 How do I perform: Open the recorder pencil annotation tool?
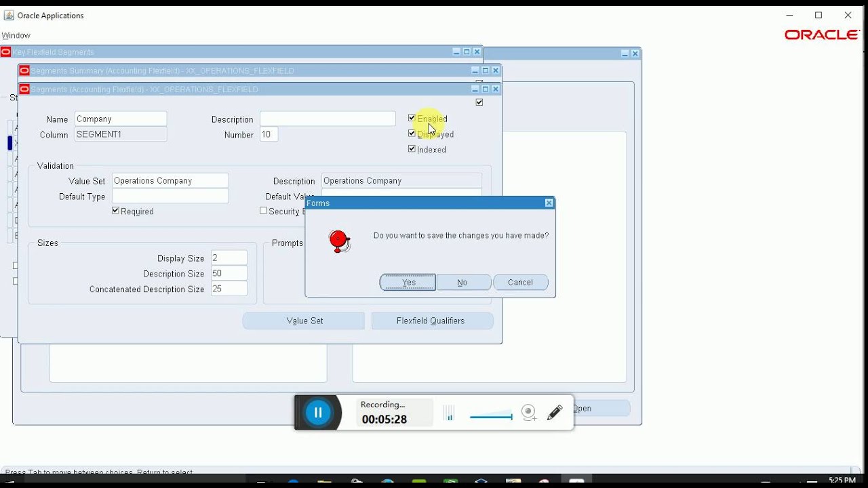click(x=555, y=412)
